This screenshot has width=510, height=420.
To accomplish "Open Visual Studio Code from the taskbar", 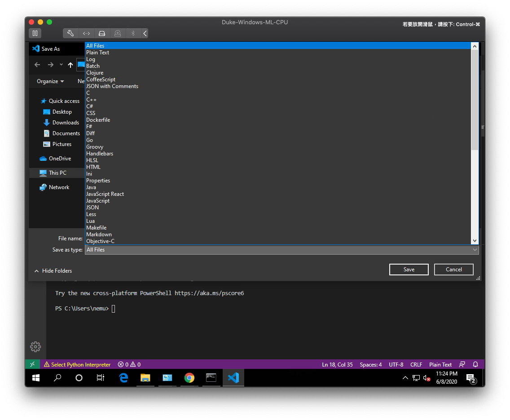I will pos(233,378).
